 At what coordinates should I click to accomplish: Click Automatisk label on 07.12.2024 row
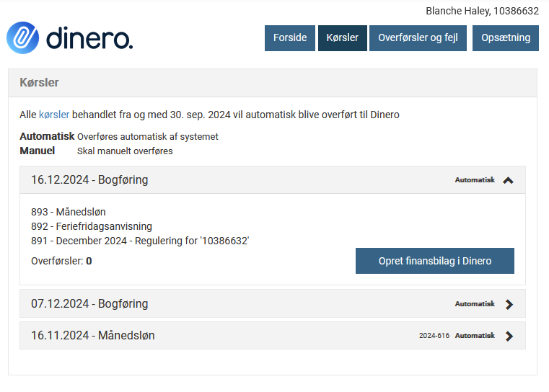click(475, 304)
